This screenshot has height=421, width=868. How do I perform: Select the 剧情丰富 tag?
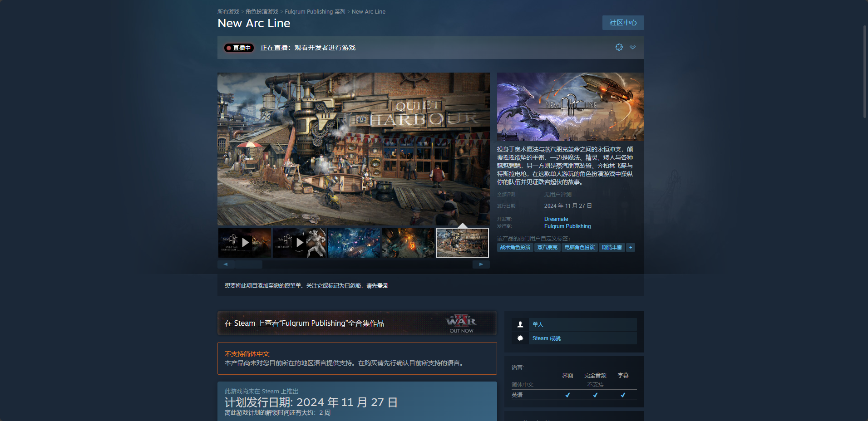[612, 248]
